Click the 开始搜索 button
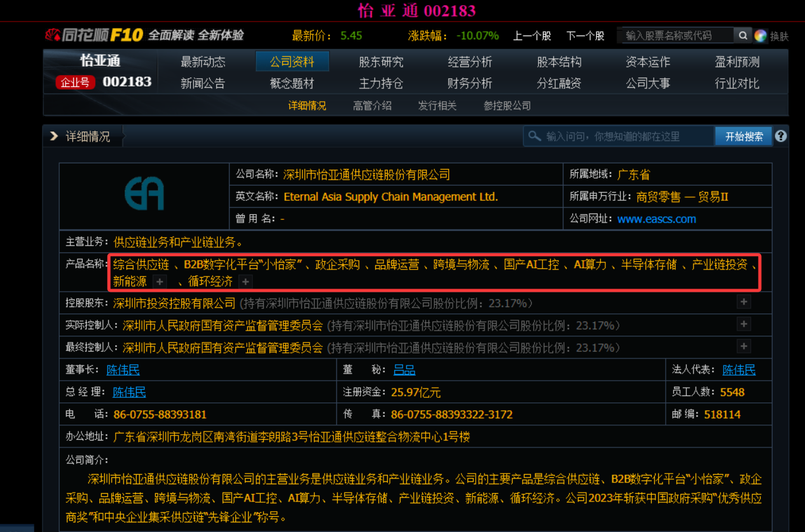805x532 pixels. click(744, 136)
